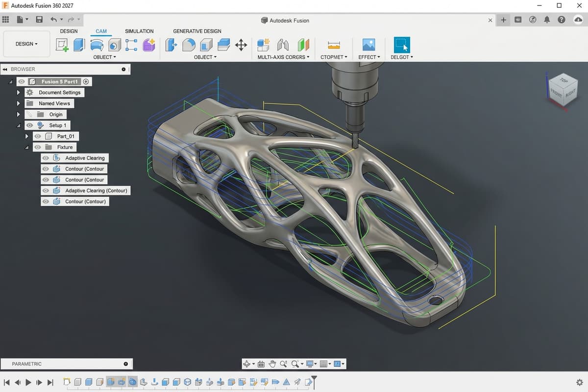The width and height of the screenshot is (588, 392).
Task: Show the Origin folder via its hidden eye
Action: point(29,114)
